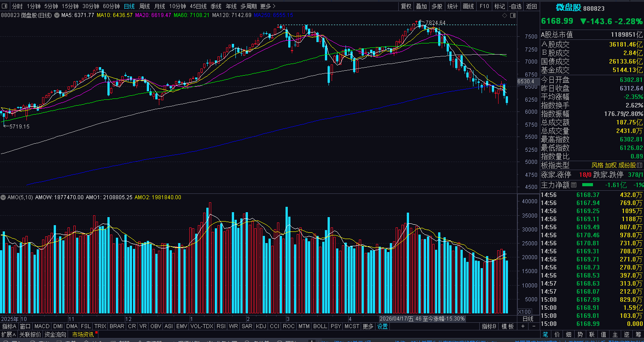
Task: Toggle the right info panel icon near the diamond
Action: 513,15
